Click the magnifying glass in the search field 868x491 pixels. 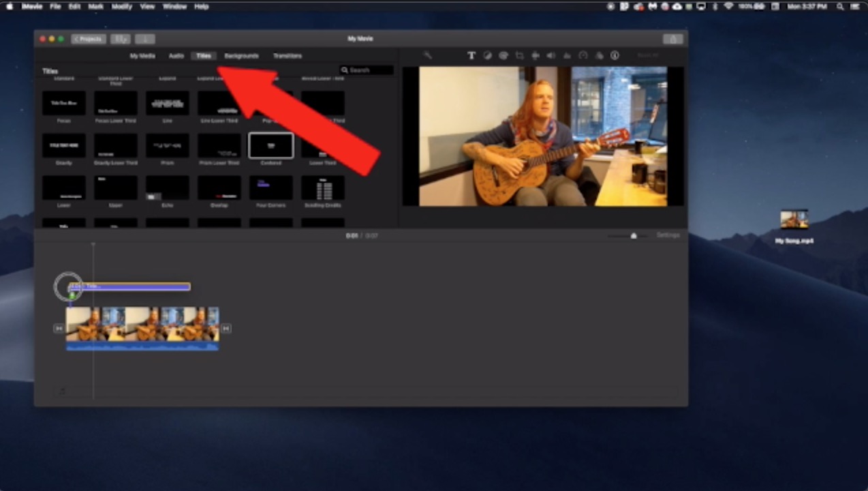[345, 70]
